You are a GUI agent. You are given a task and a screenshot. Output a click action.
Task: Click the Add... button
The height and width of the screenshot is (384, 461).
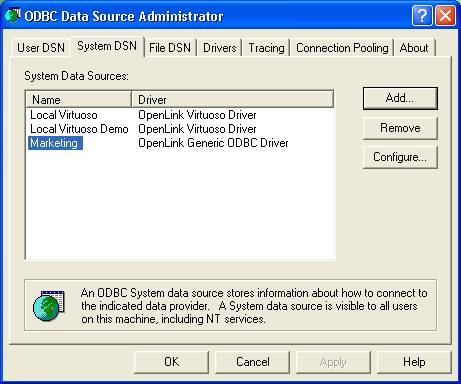[x=400, y=98]
